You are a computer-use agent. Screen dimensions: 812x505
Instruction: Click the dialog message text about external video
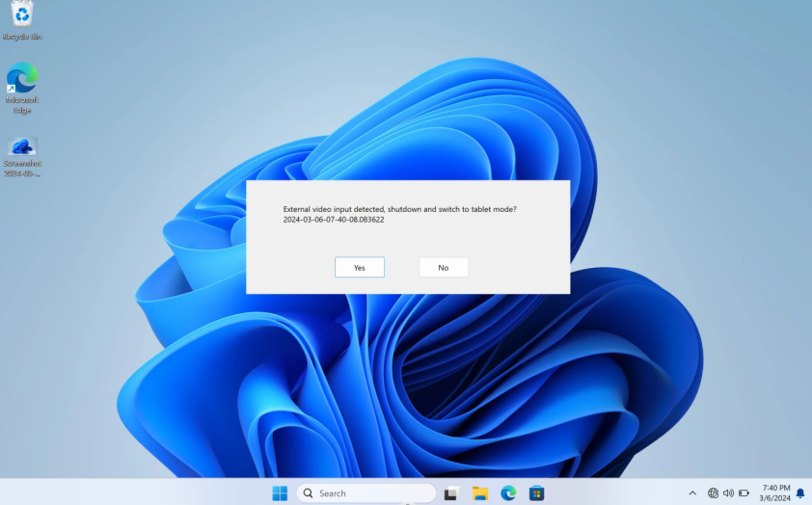tap(399, 209)
